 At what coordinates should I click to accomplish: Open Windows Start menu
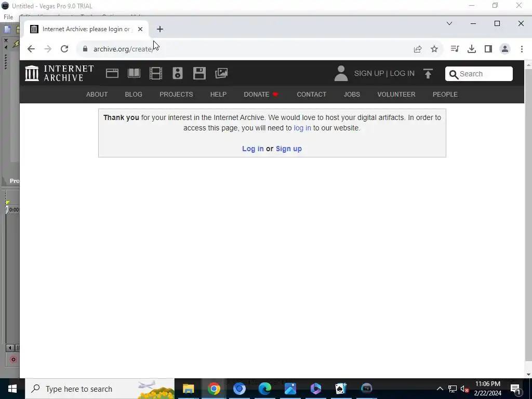tap(12, 389)
